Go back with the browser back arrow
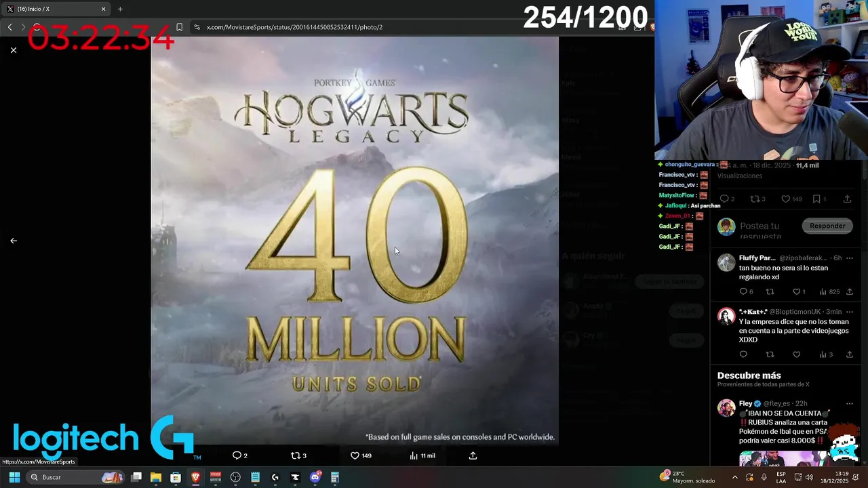Viewport: 868px width, 488px height. pyautogui.click(x=9, y=27)
